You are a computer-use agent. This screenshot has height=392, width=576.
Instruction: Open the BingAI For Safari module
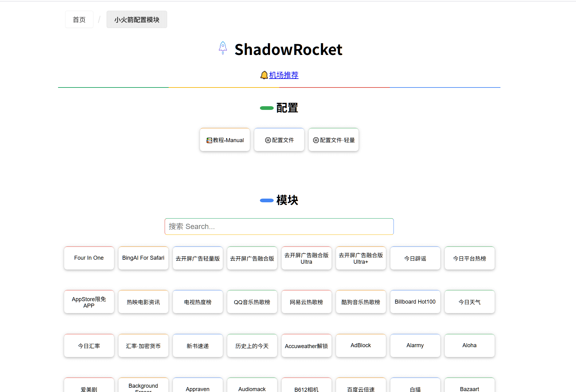143,258
